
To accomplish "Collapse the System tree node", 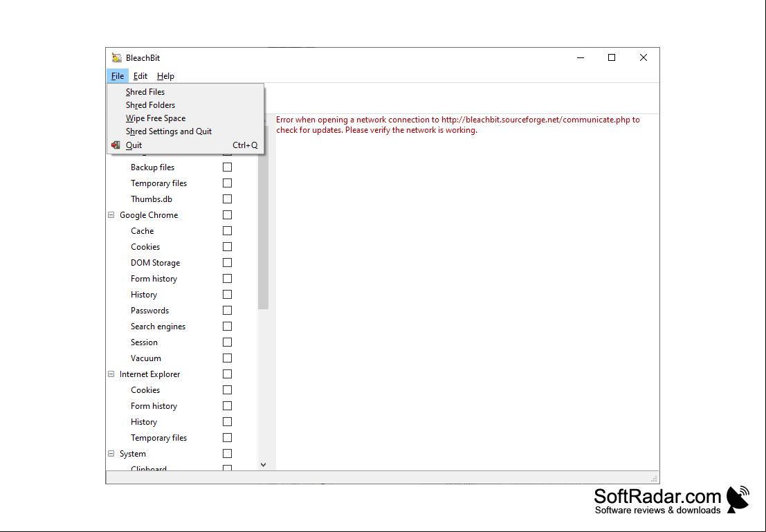I will 111,454.
